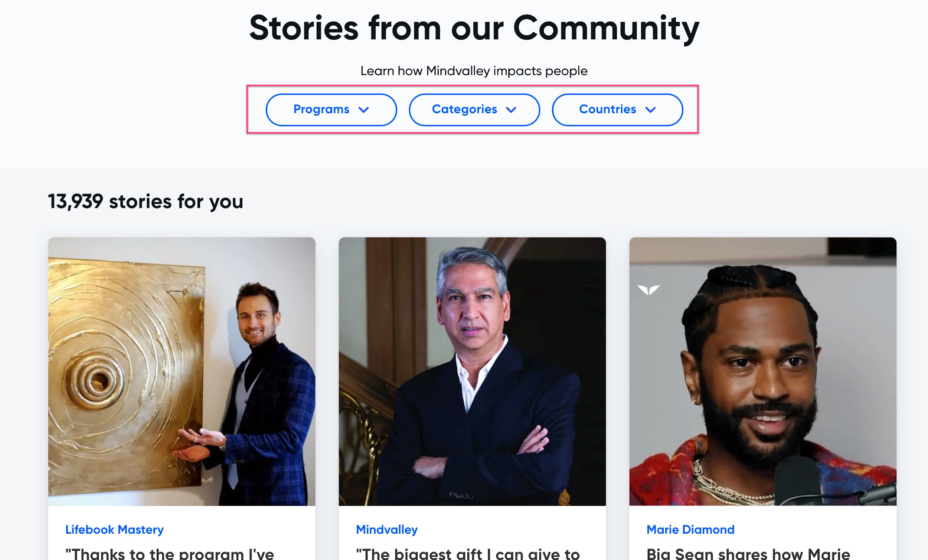Viewport: 928px width, 560px height.
Task: Click the Programs label text
Action: pyautogui.click(x=321, y=109)
